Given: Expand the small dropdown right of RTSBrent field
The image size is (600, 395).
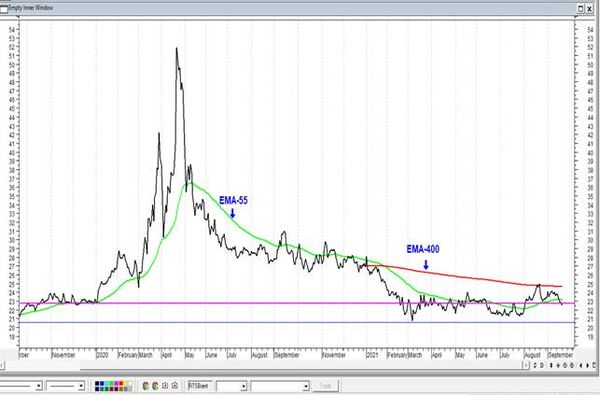Looking at the screenshot, I should click(x=243, y=386).
